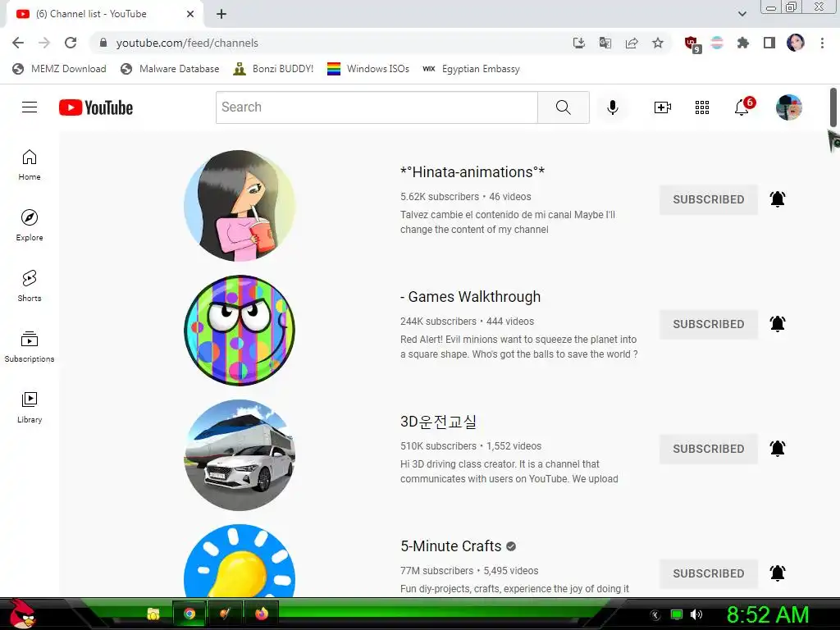Image resolution: width=840 pixels, height=630 pixels.
Task: Open Subscriptions in sidebar
Action: coord(30,347)
